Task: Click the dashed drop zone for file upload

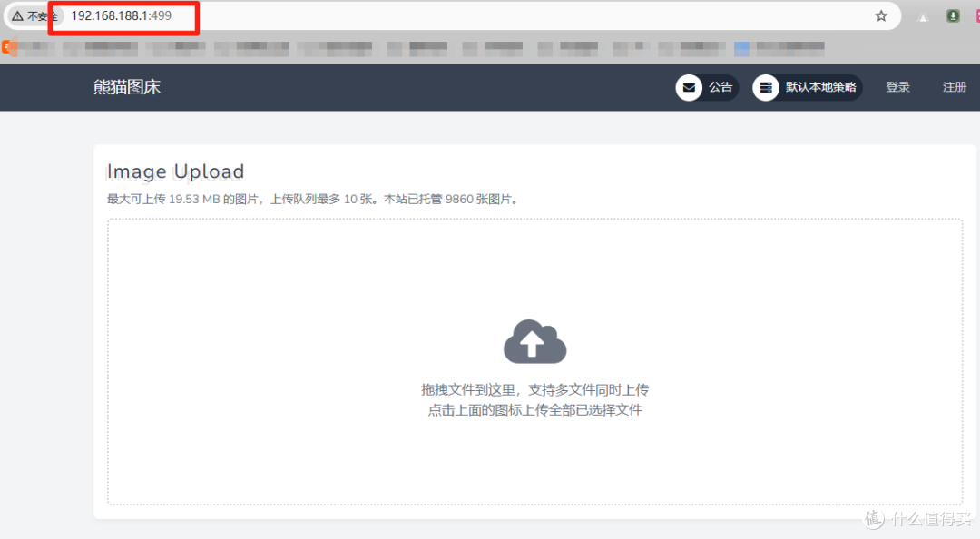Action: point(535,361)
